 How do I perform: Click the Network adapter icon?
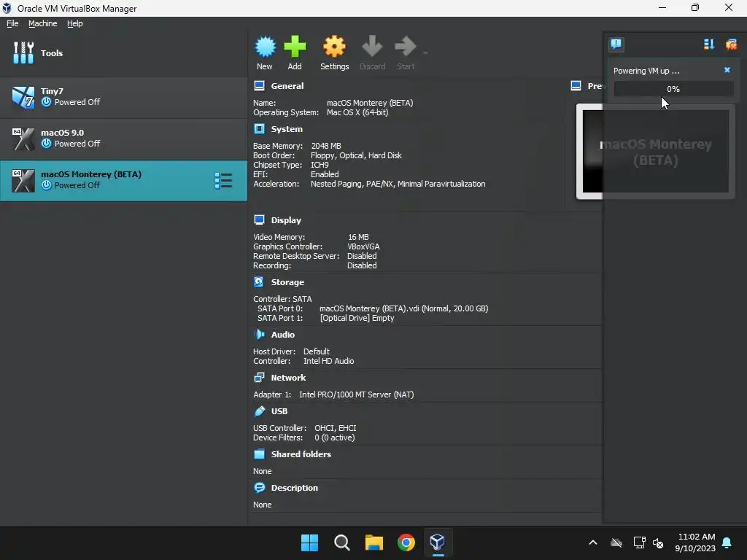click(259, 378)
